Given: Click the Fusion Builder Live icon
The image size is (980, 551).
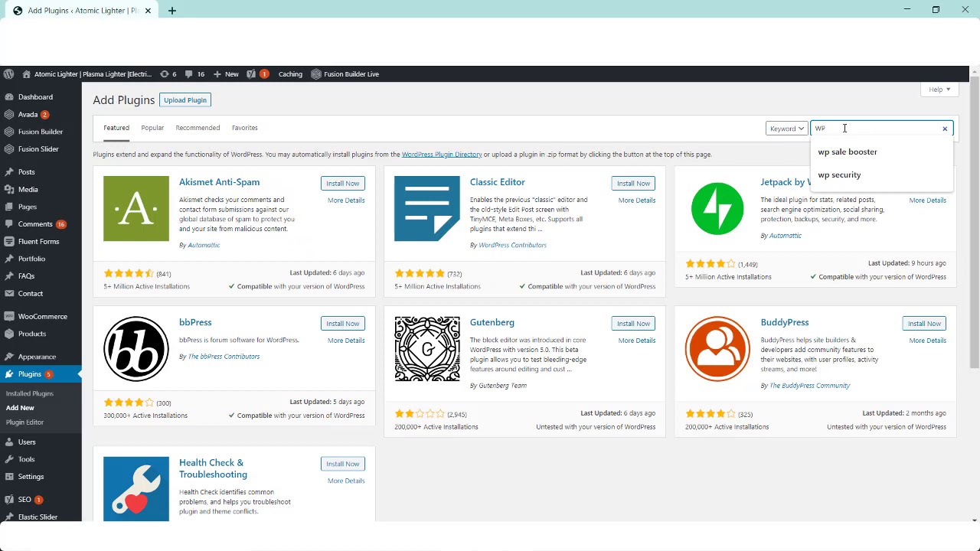Looking at the screenshot, I should click(x=316, y=74).
